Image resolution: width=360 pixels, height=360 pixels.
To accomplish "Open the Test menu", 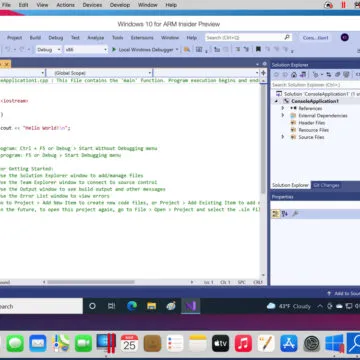I will point(75,38).
